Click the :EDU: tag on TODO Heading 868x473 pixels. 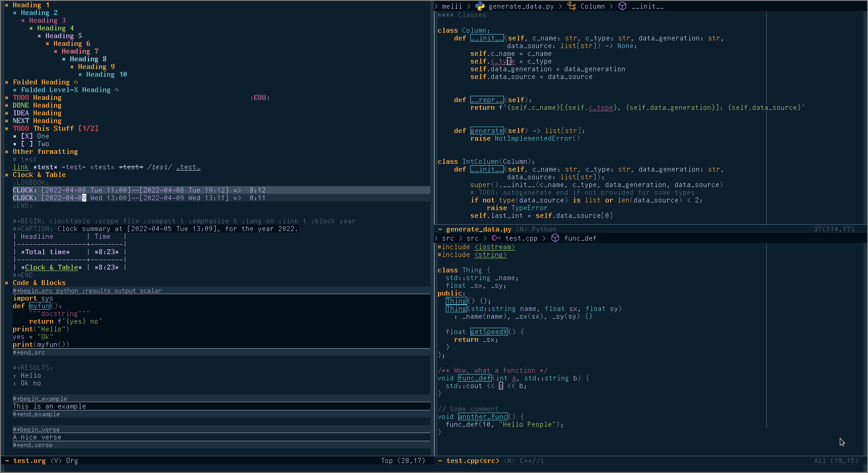(260, 98)
